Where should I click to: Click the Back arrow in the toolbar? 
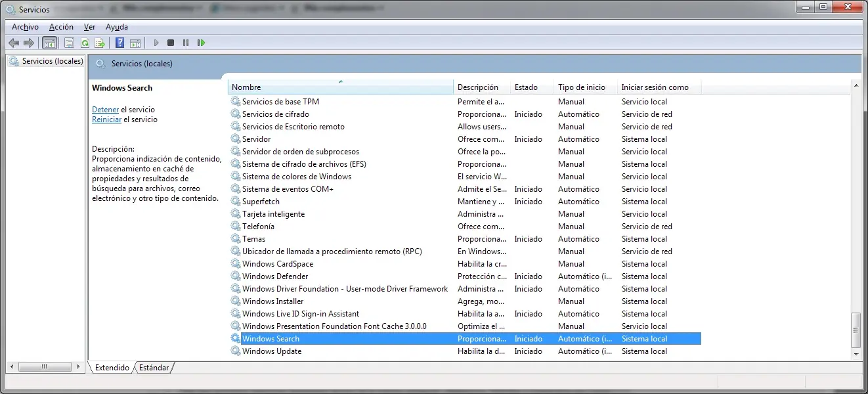point(14,43)
